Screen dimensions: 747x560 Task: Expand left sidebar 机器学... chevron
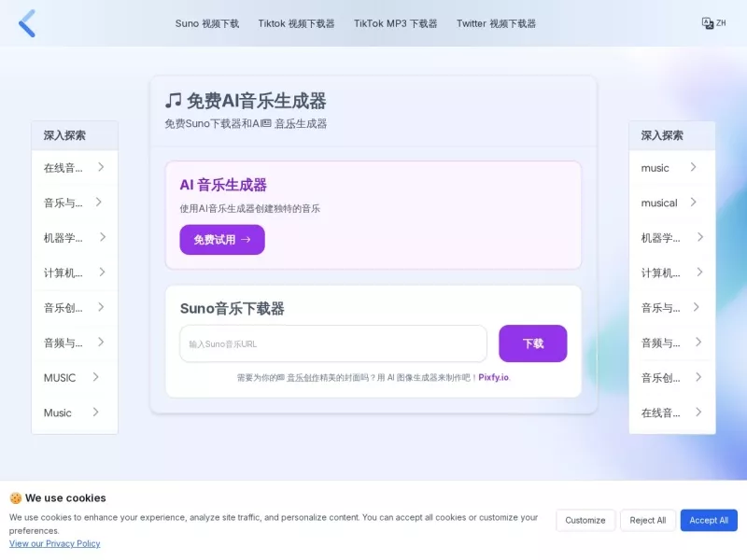coord(103,237)
